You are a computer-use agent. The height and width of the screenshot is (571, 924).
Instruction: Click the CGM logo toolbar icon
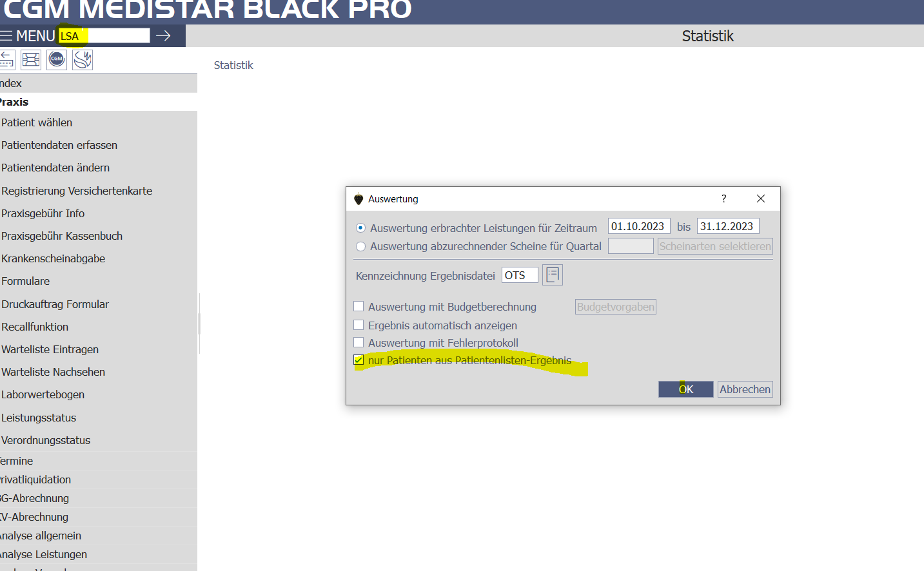[56, 59]
